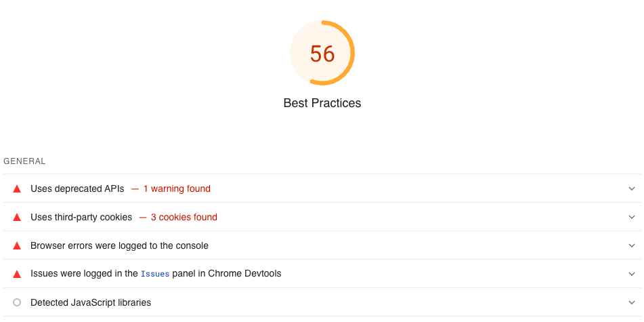Expand the third-party cookies audit chevron
This screenshot has height=322, width=644.
coord(632,218)
